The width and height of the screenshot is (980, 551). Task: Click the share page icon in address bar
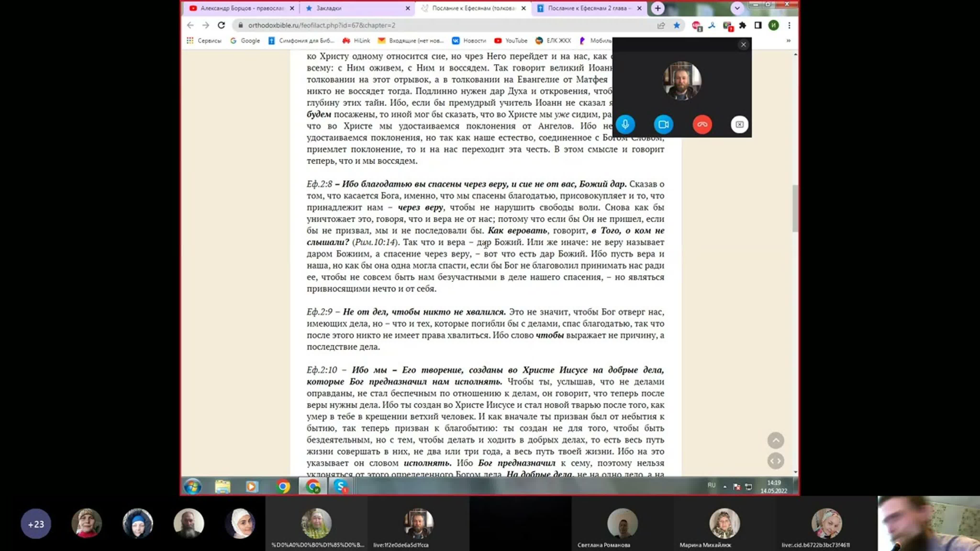coord(661,26)
